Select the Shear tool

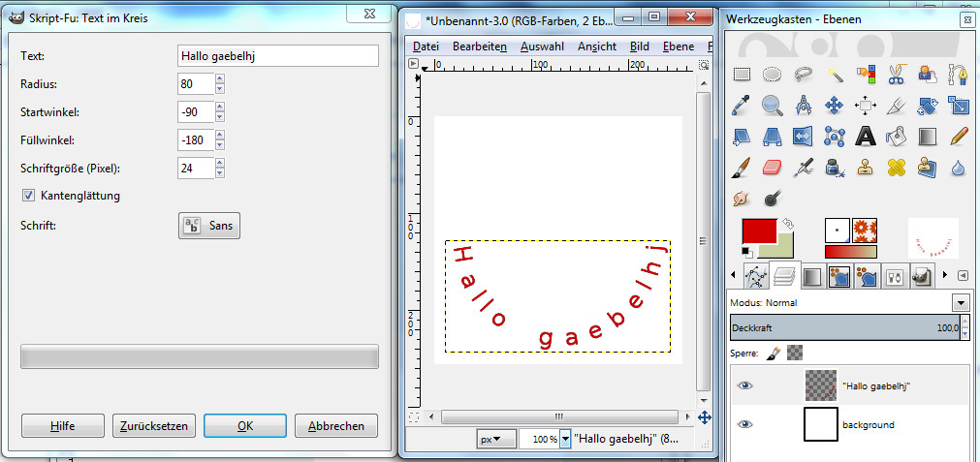742,137
